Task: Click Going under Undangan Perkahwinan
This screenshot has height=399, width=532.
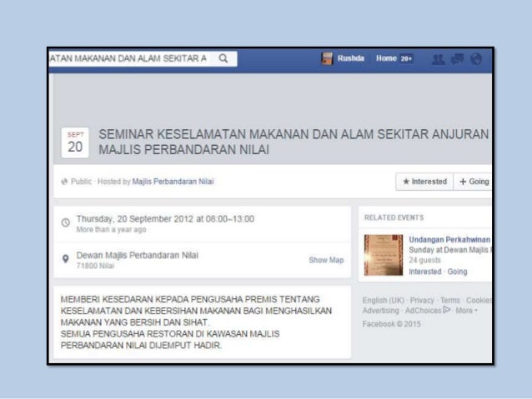Action: (457, 272)
